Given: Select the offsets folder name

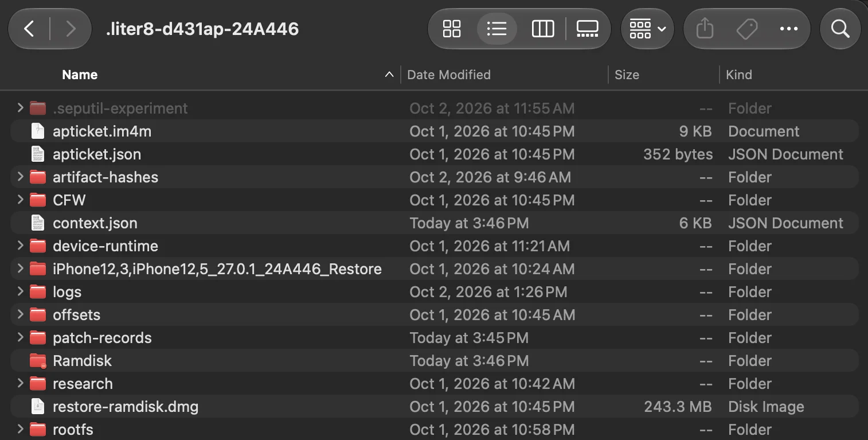Looking at the screenshot, I should click(x=76, y=315).
